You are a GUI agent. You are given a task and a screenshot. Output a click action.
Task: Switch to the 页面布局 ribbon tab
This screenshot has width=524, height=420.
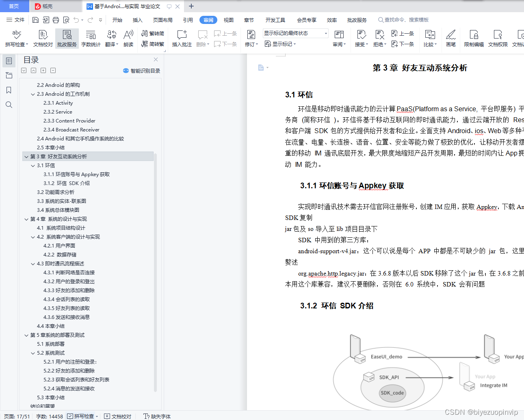(163, 20)
